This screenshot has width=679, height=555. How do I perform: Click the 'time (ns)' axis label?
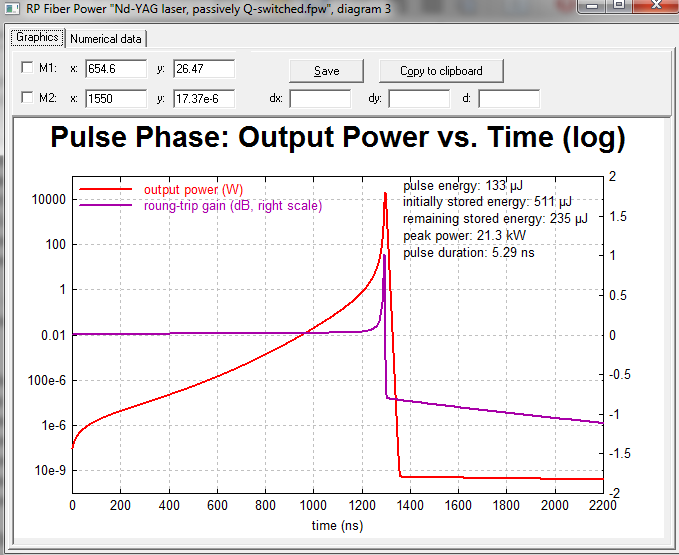click(337, 526)
